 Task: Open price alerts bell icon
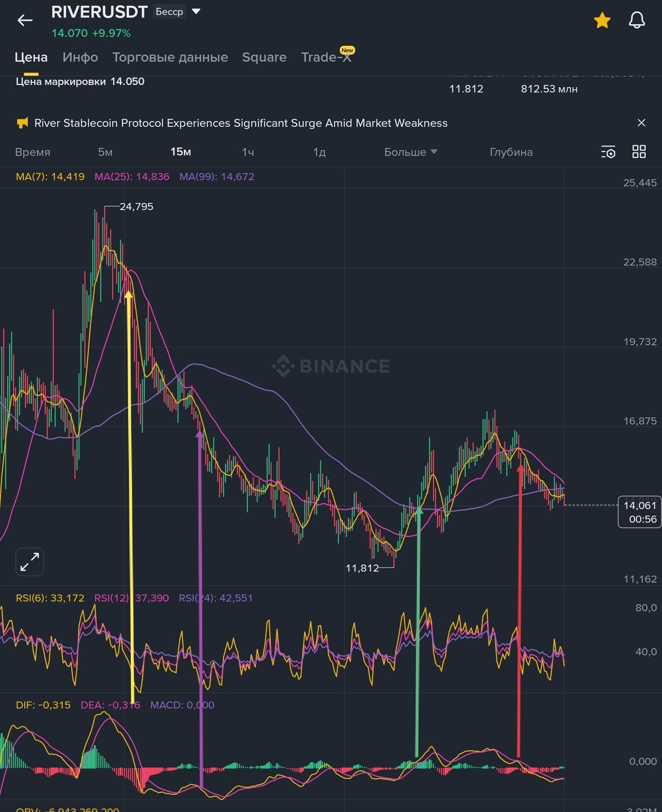(636, 20)
